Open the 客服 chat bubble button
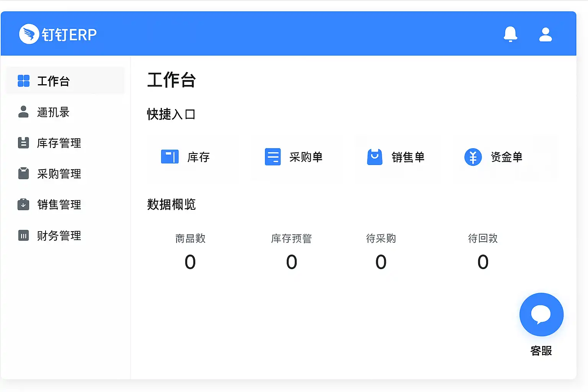This screenshot has height=392, width=588. coord(541,315)
